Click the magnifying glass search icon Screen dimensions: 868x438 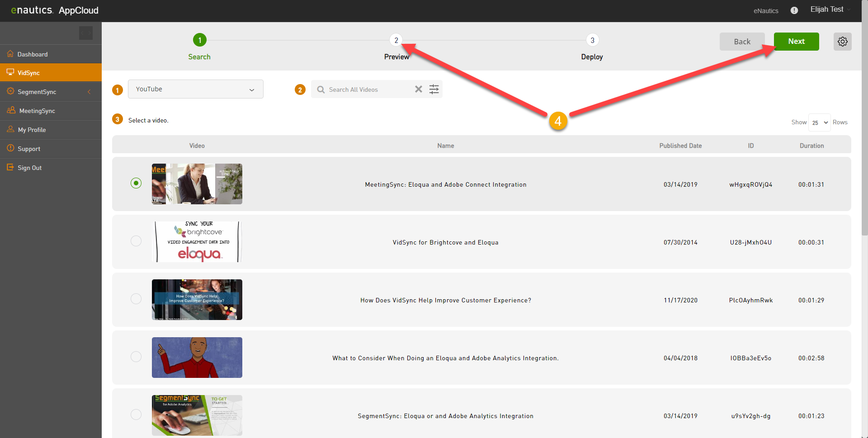pyautogui.click(x=321, y=89)
